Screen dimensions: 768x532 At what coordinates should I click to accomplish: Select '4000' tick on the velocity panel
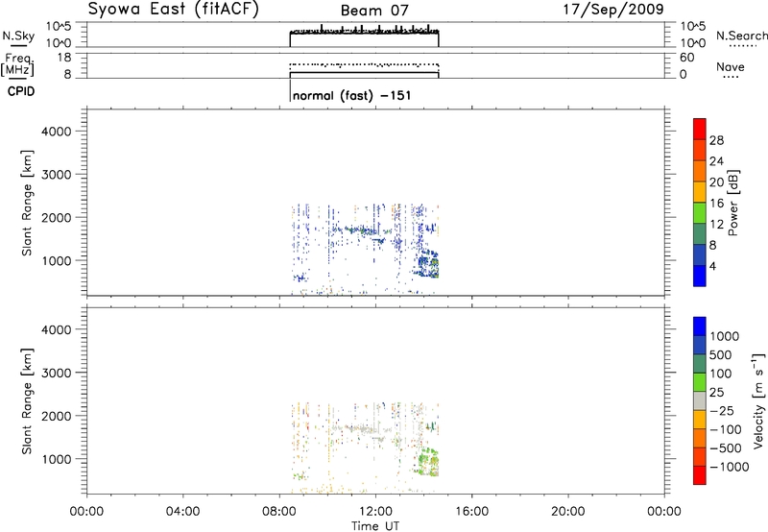point(57,329)
